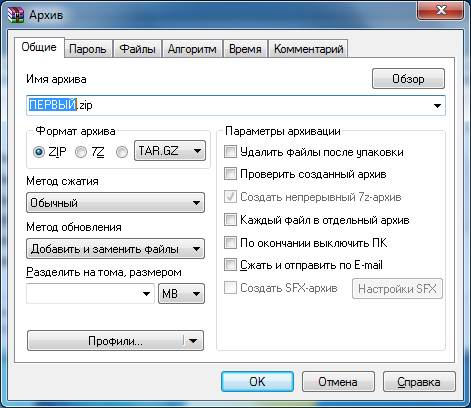Open the Файлы tab
This screenshot has height=408, width=471.
[x=137, y=49]
